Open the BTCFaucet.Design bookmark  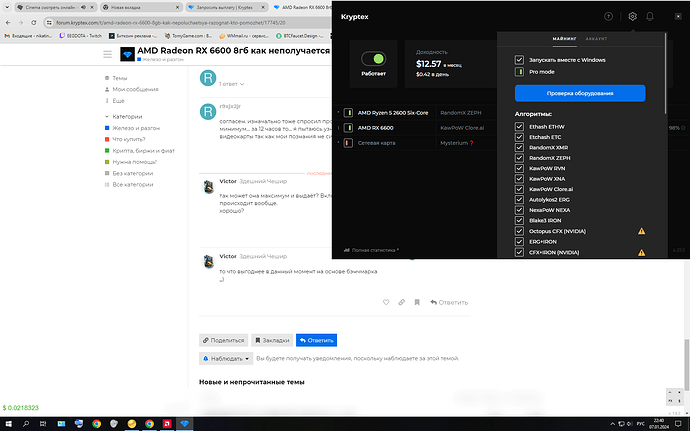pos(299,36)
